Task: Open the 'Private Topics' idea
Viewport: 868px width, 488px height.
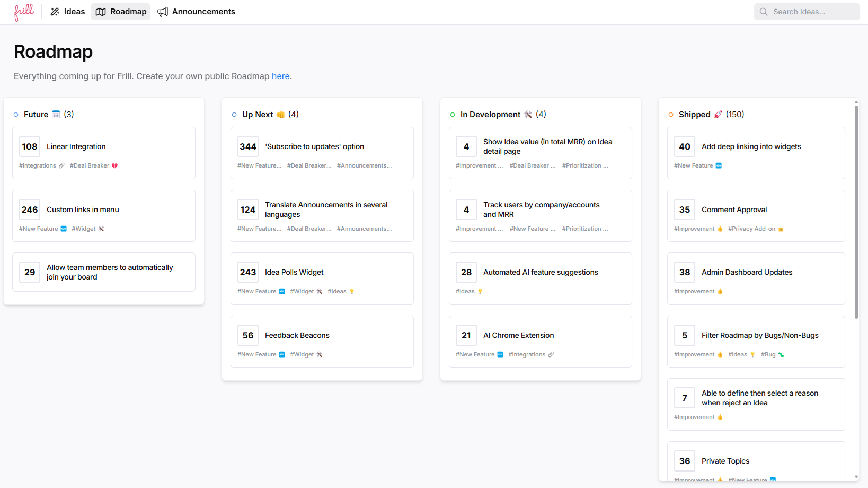Action: 725,461
